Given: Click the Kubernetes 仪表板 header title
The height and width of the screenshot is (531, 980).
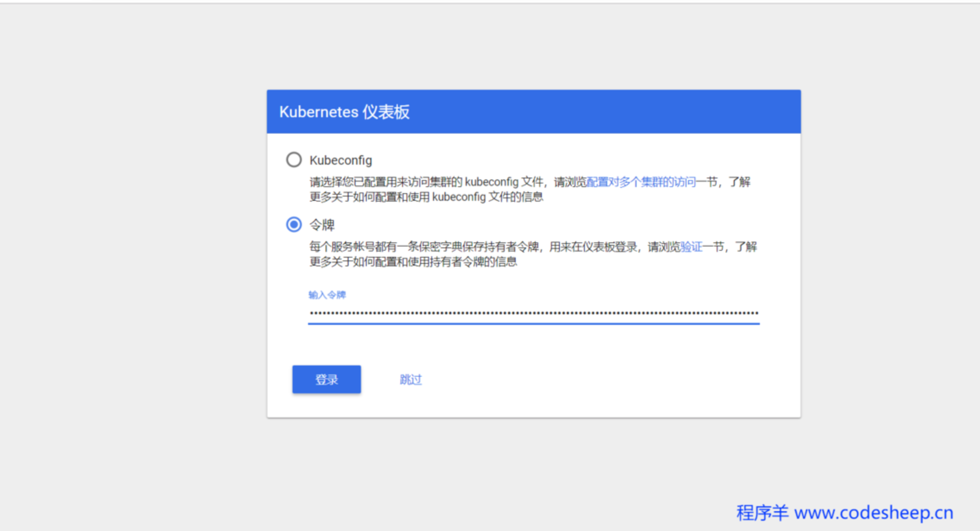Looking at the screenshot, I should click(344, 112).
